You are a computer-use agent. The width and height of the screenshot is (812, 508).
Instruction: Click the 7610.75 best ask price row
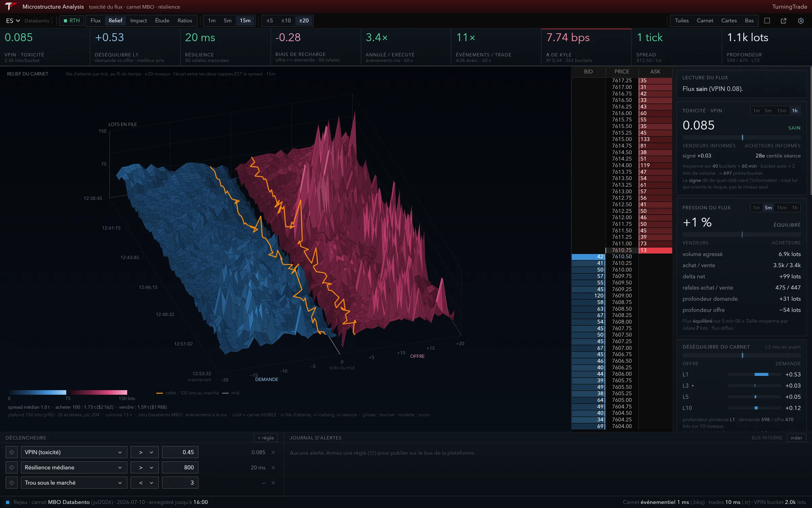click(622, 250)
